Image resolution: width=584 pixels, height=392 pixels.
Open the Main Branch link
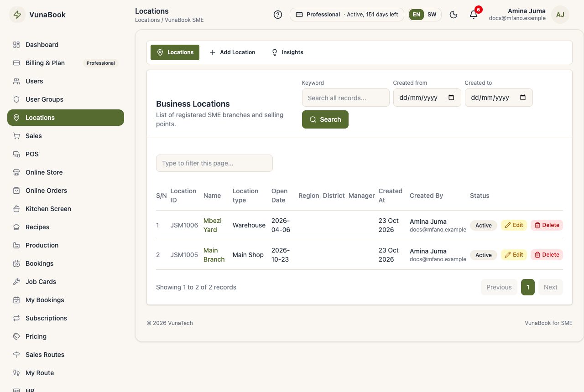[214, 255]
